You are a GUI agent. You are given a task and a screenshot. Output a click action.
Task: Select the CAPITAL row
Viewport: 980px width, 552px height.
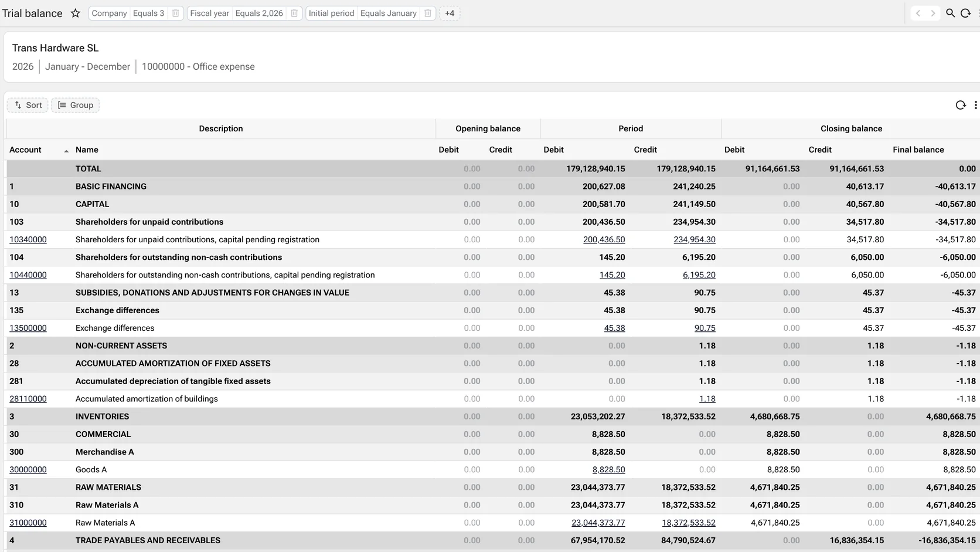[492, 204]
